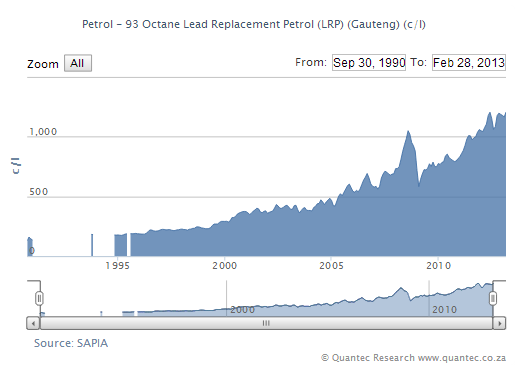Image resolution: width=521 pixels, height=376 pixels.
Task: Grab the right range handle of the navigator
Action: click(493, 298)
